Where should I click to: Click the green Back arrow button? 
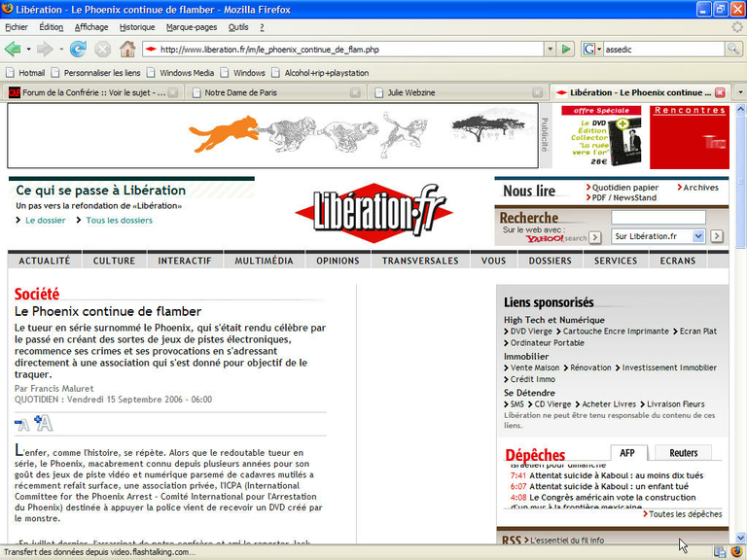(x=13, y=49)
